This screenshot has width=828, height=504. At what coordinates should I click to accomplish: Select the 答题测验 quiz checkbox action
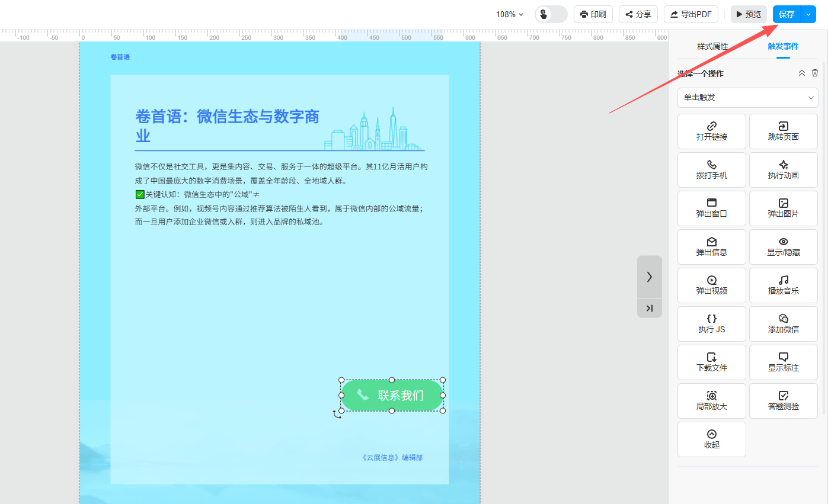[783, 401]
